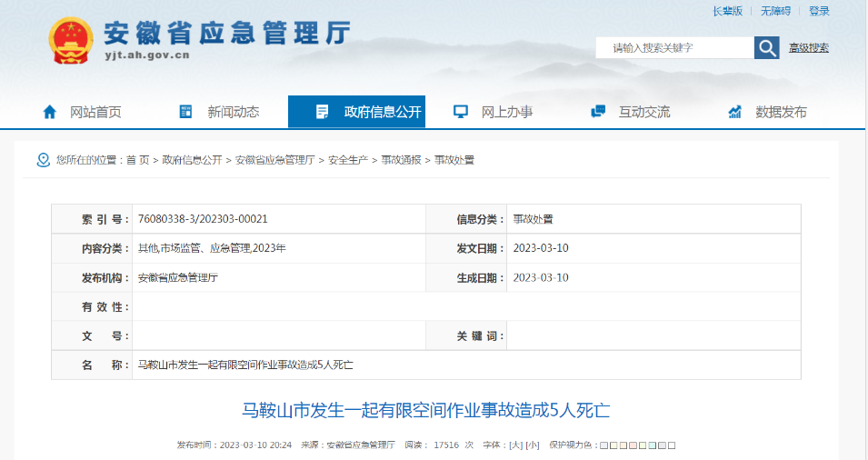Click inside the search keyword input field

pyautogui.click(x=674, y=47)
